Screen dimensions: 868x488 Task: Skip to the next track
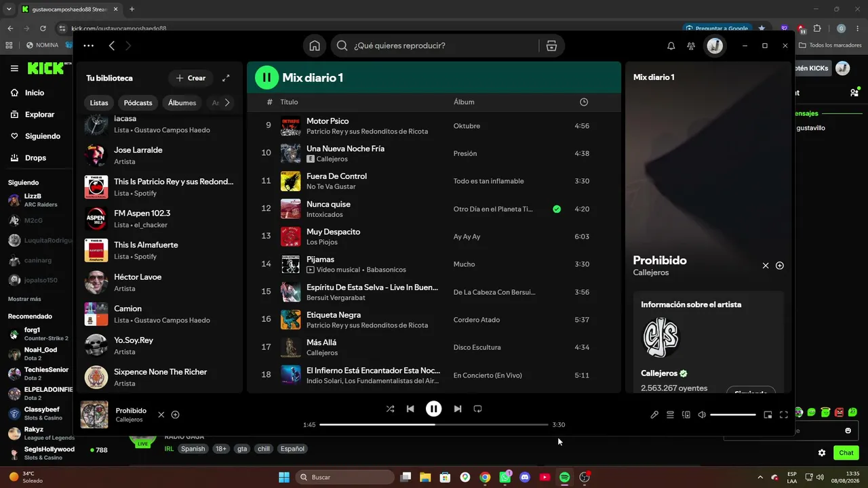coord(458,409)
